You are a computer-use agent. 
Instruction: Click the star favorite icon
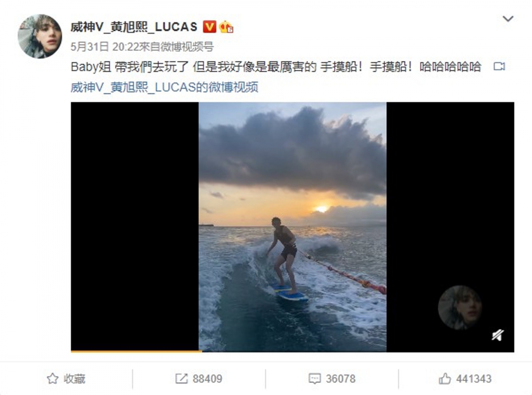click(53, 379)
